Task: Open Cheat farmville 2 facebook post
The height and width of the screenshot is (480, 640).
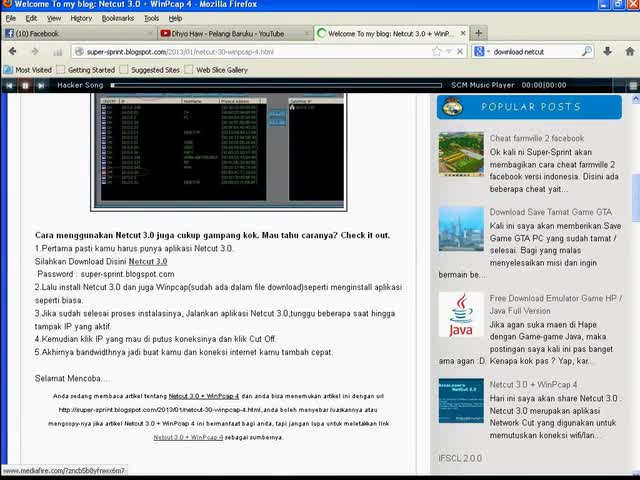Action: point(537,138)
